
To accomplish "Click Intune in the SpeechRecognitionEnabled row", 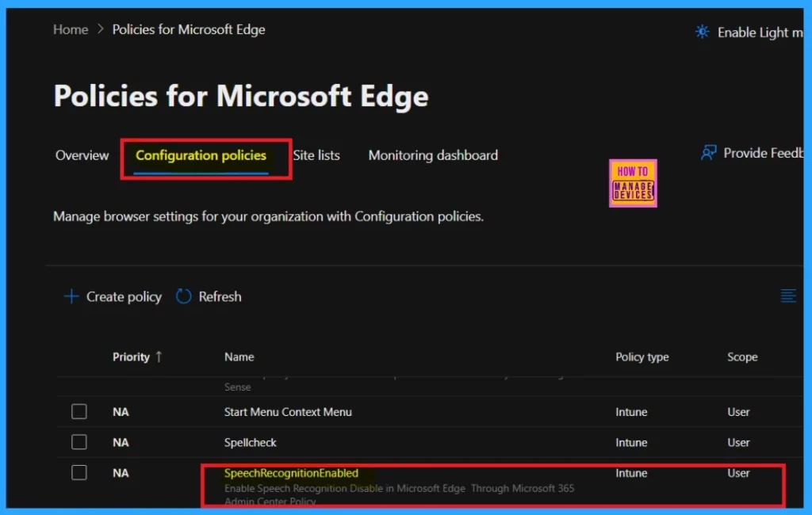I will pyautogui.click(x=631, y=473).
